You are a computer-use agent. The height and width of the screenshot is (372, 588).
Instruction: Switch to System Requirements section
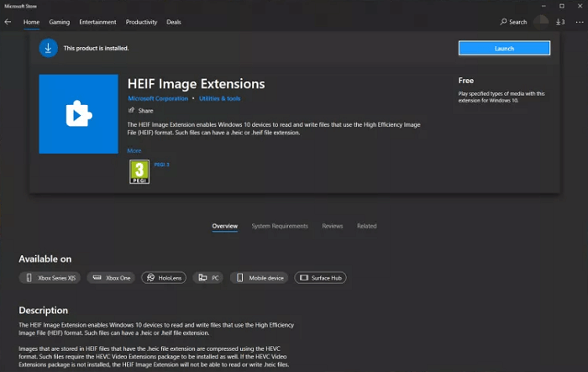(x=280, y=226)
